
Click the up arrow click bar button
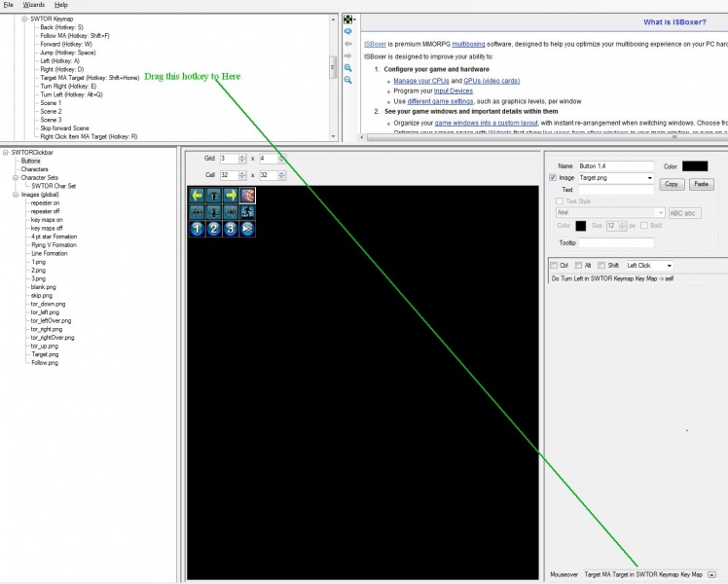click(x=213, y=195)
